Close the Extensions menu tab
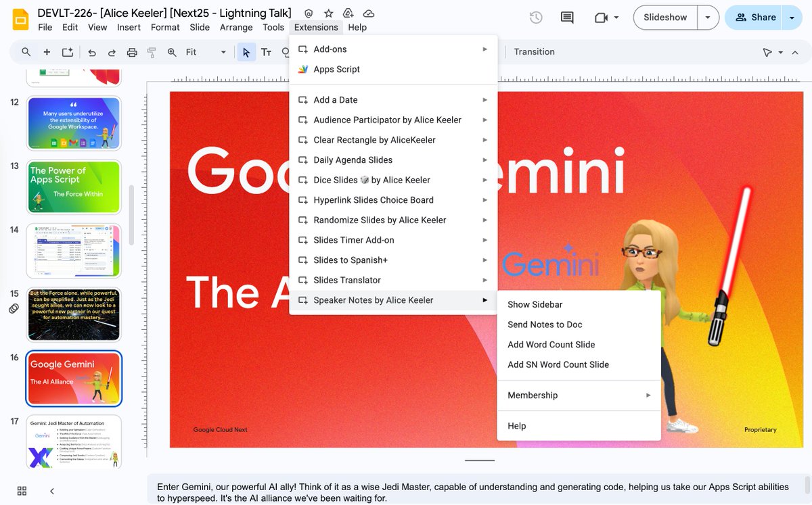The width and height of the screenshot is (812, 505). [x=316, y=27]
